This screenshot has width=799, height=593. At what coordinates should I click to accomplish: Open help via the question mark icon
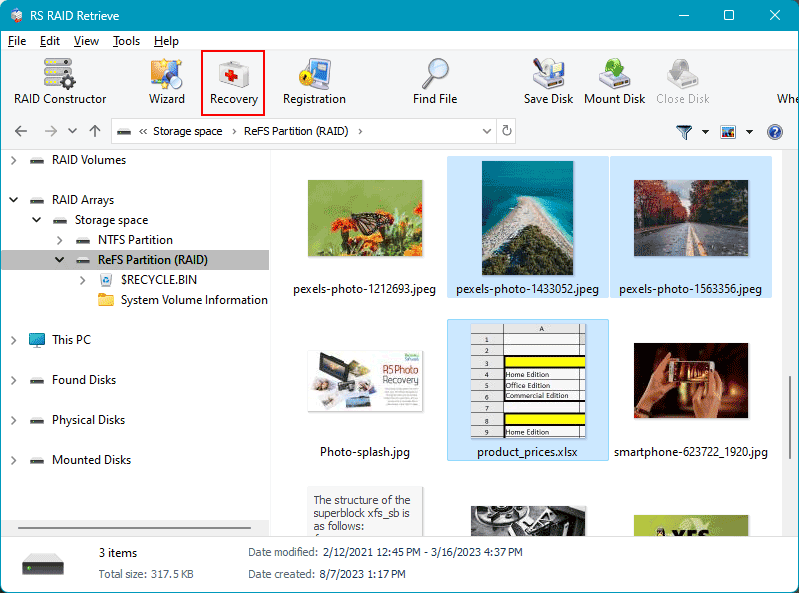[775, 132]
